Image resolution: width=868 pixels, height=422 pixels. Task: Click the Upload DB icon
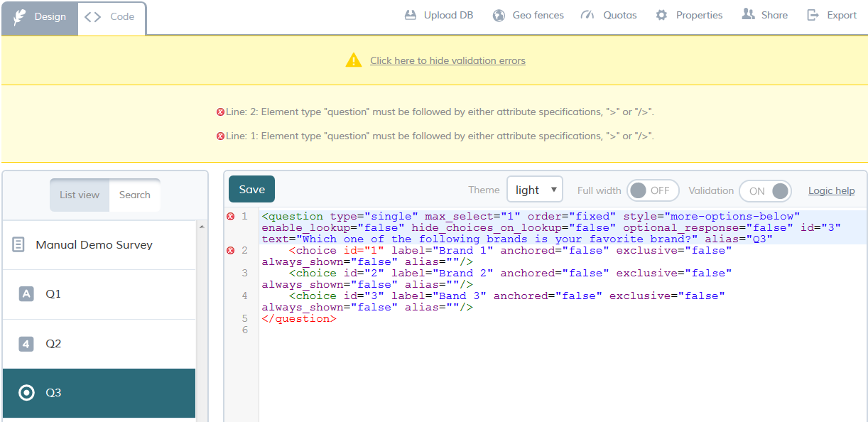[411, 15]
